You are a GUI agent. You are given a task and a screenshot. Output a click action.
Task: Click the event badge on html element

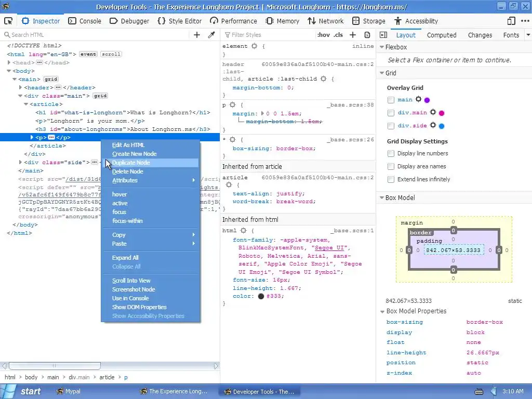(x=88, y=54)
